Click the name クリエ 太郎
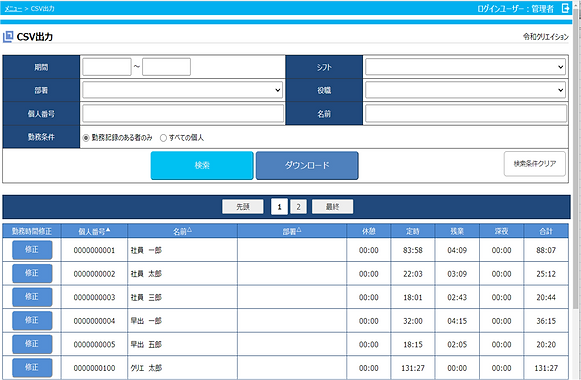The width and height of the screenshot is (581, 380). click(x=146, y=368)
